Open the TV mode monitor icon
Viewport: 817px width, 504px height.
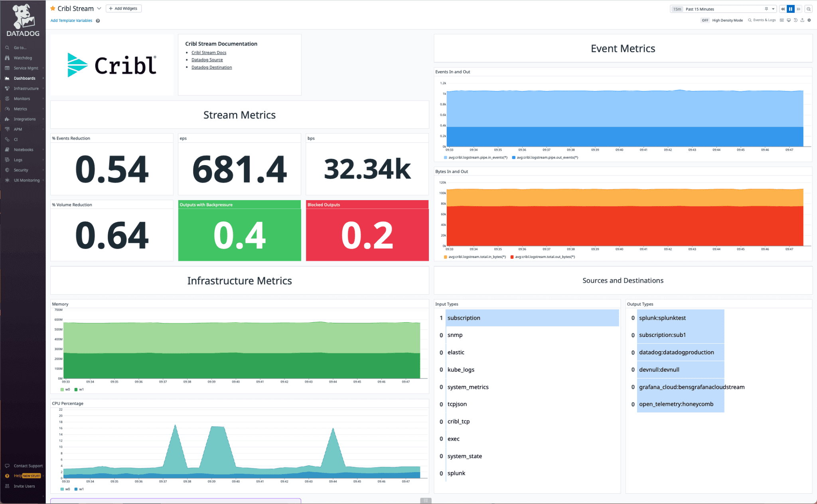[x=789, y=20]
